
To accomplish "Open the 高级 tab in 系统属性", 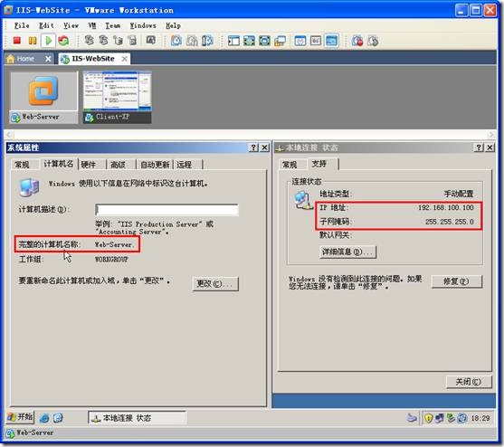I will tap(118, 165).
